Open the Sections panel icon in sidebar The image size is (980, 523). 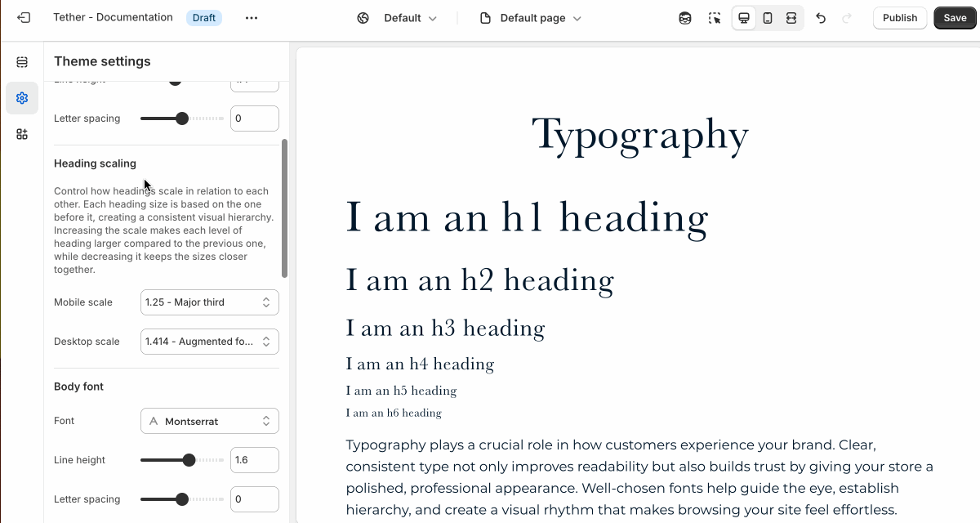(22, 62)
